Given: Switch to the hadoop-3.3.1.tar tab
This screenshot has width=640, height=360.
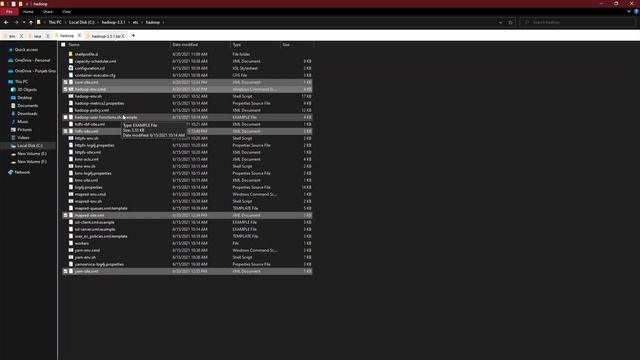Looking at the screenshot, I should pos(105,36).
